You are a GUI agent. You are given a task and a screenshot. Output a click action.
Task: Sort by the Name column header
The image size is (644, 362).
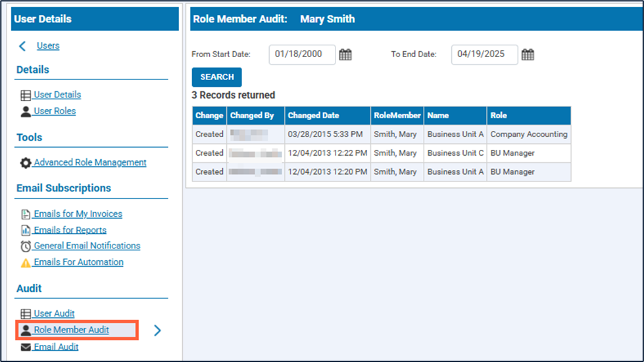[455, 116]
